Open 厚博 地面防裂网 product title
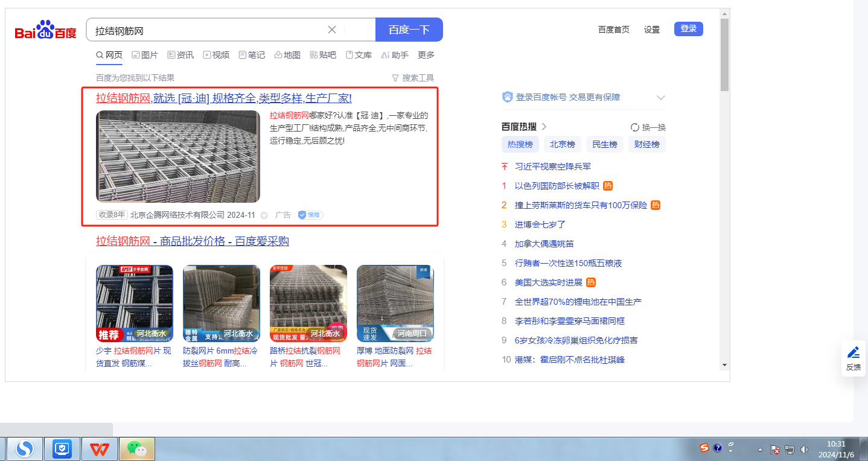Screen dimensions: 868x461 [x=394, y=357]
